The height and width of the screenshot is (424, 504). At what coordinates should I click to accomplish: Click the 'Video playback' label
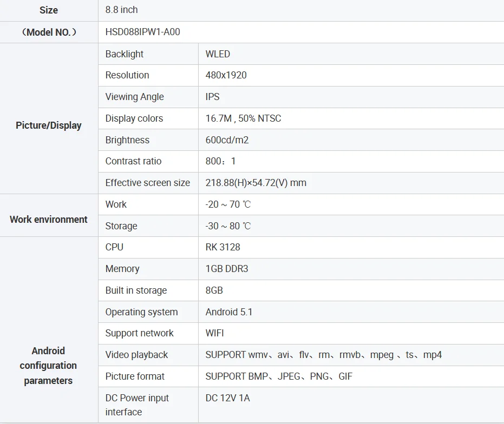(136, 355)
